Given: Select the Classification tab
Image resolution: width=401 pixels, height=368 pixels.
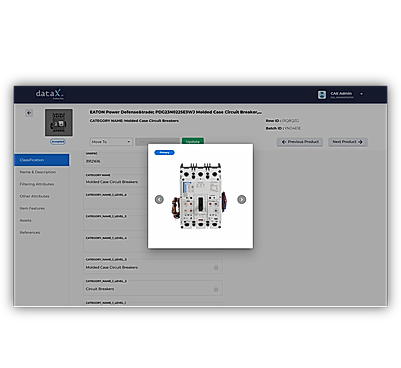Looking at the screenshot, I should (x=42, y=160).
